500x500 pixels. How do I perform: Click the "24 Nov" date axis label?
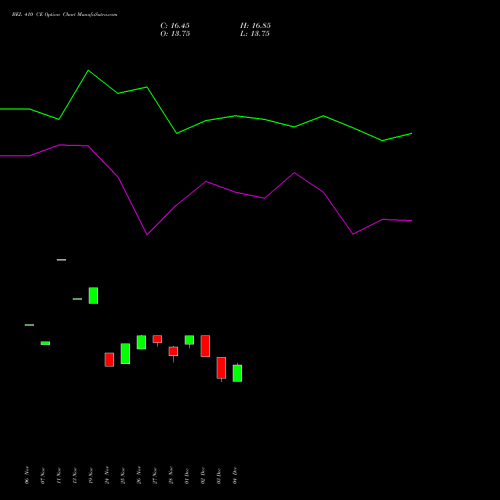[107, 475]
